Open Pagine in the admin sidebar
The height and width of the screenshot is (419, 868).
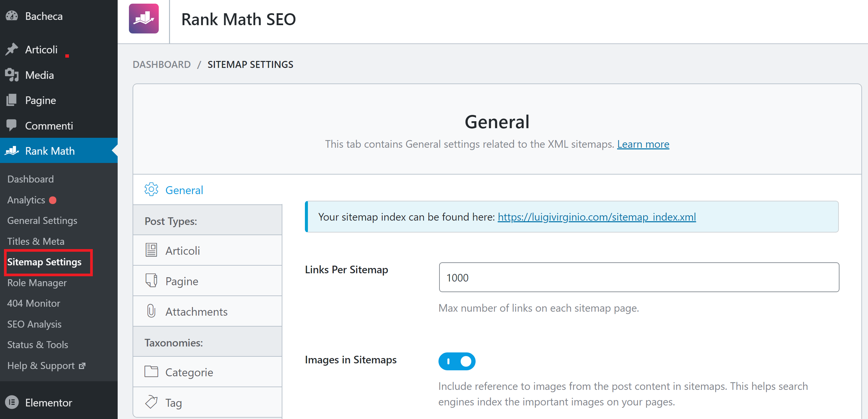tap(59, 100)
